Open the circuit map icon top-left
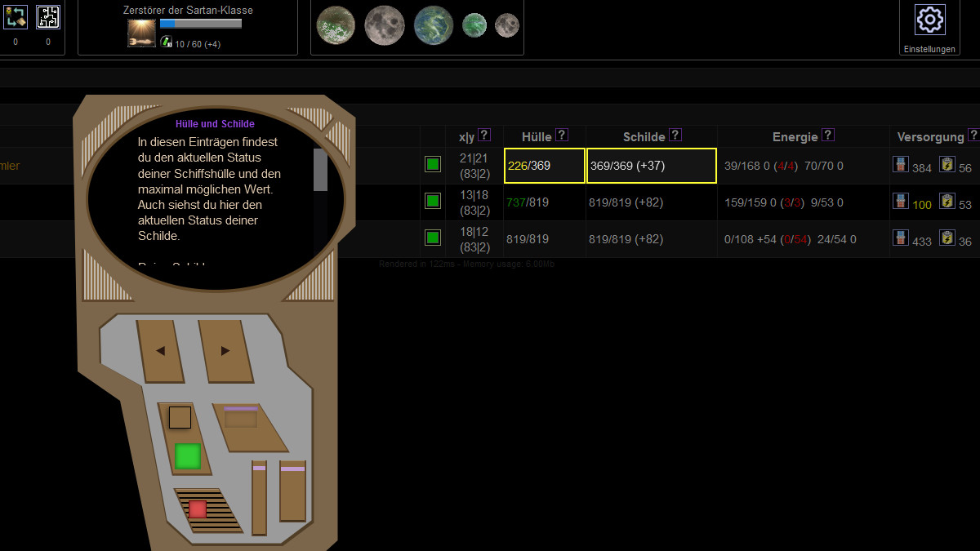 (x=47, y=16)
